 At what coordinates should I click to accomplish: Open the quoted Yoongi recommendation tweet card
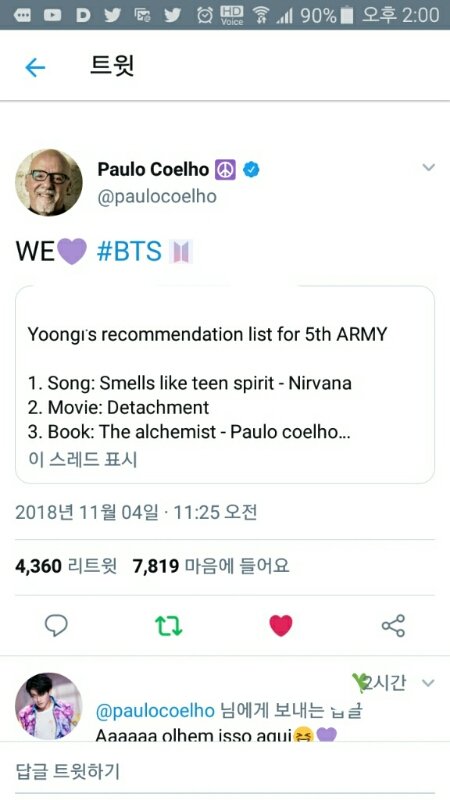[225, 384]
